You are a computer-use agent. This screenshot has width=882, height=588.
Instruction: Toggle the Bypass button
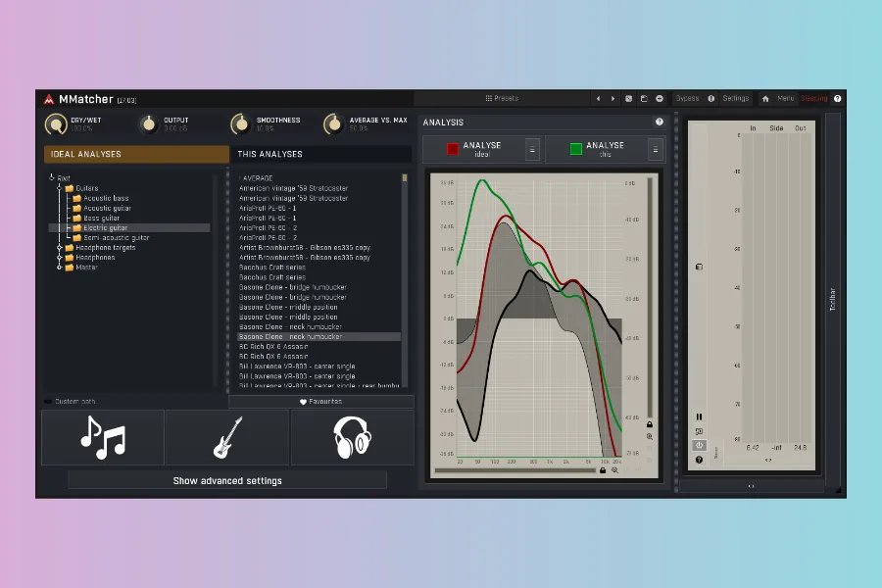[688, 99]
